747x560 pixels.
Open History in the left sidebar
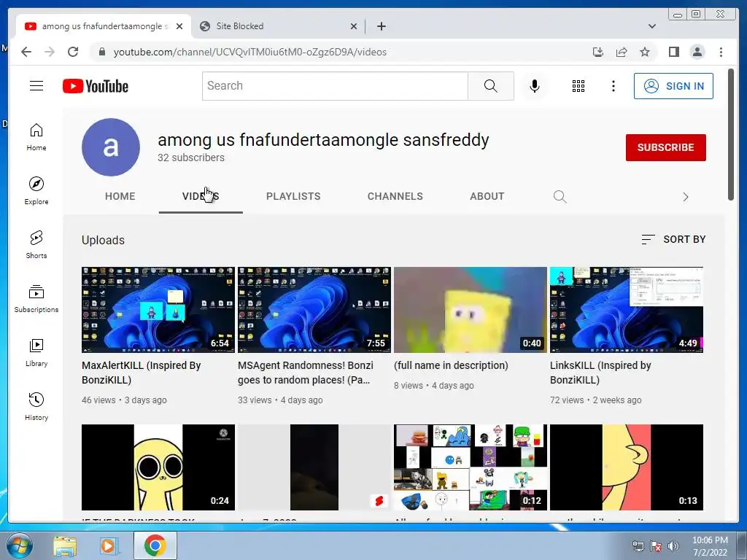tap(36, 407)
